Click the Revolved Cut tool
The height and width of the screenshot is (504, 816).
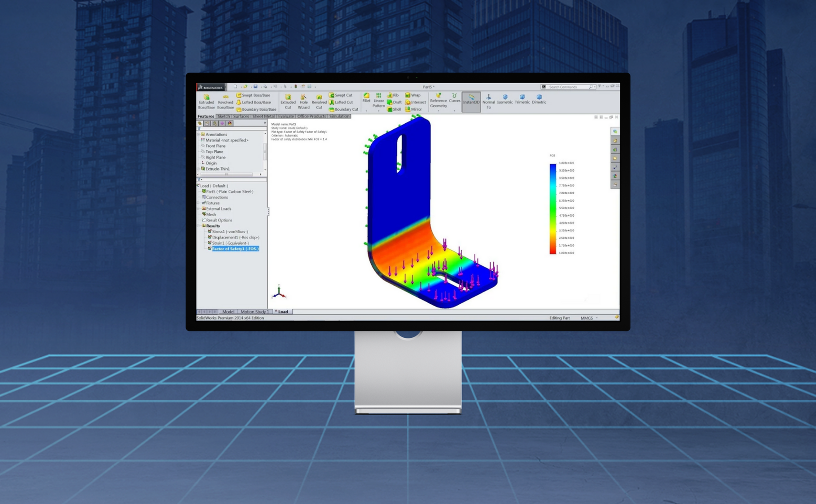click(x=319, y=102)
